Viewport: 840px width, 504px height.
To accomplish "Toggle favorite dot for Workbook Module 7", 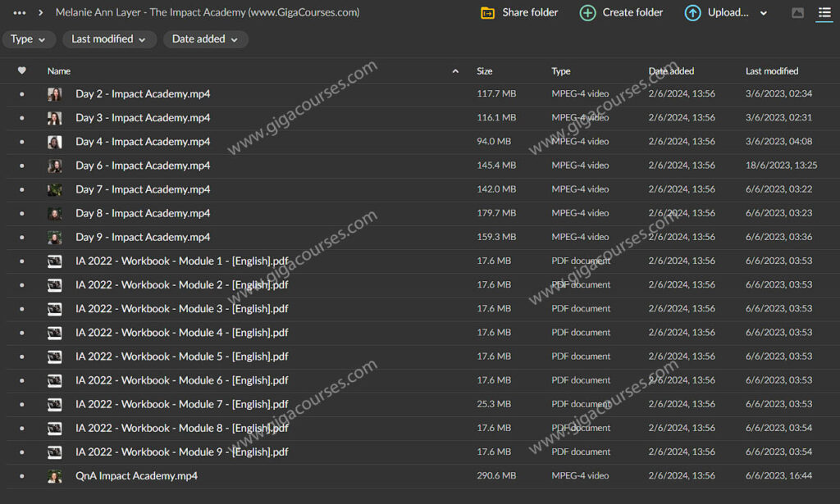I will point(22,405).
